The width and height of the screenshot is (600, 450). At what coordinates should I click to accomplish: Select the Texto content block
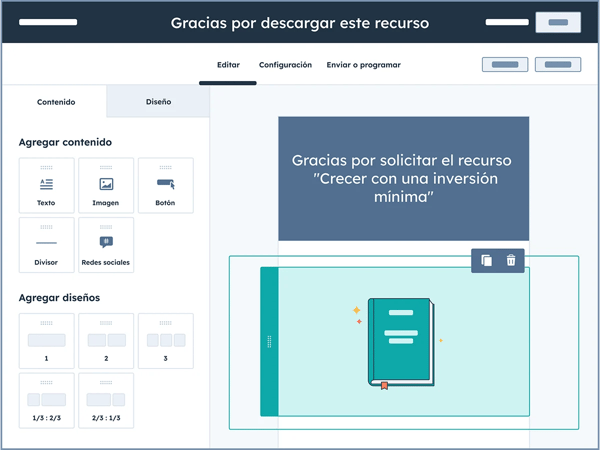click(46, 185)
